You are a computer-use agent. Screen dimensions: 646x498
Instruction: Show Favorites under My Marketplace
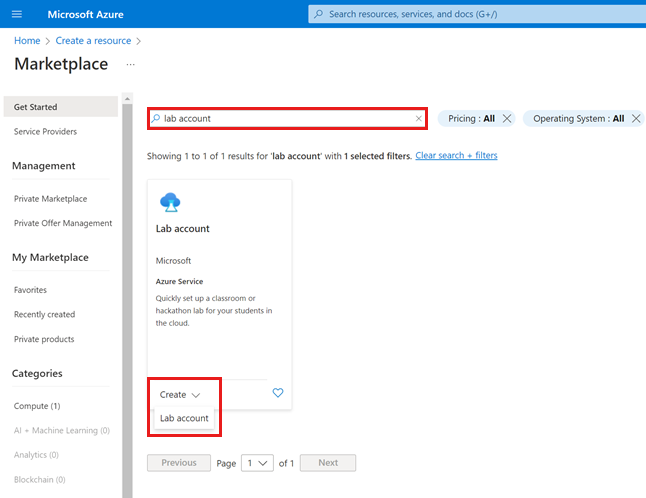point(30,290)
